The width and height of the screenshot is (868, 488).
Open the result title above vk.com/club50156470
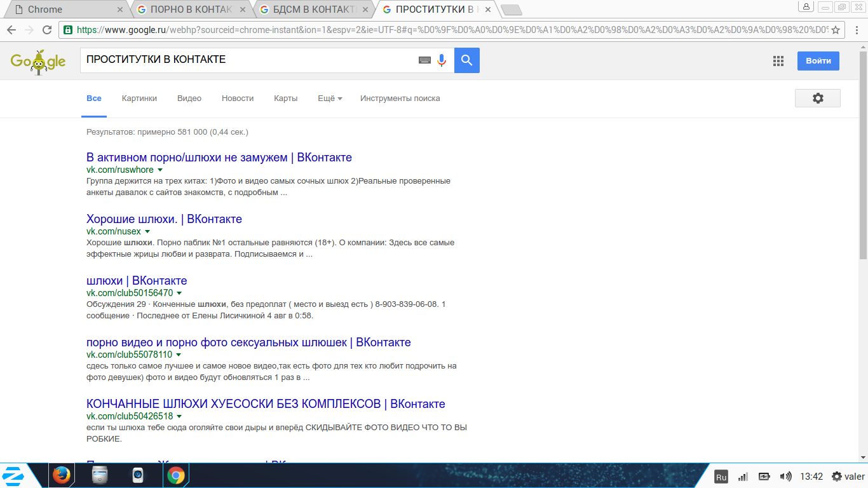tap(137, 280)
